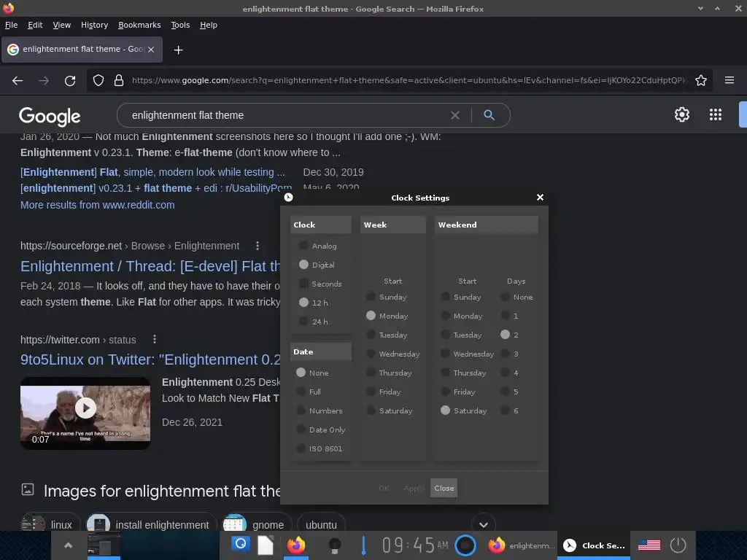Click the Images section icon

(x=28, y=489)
